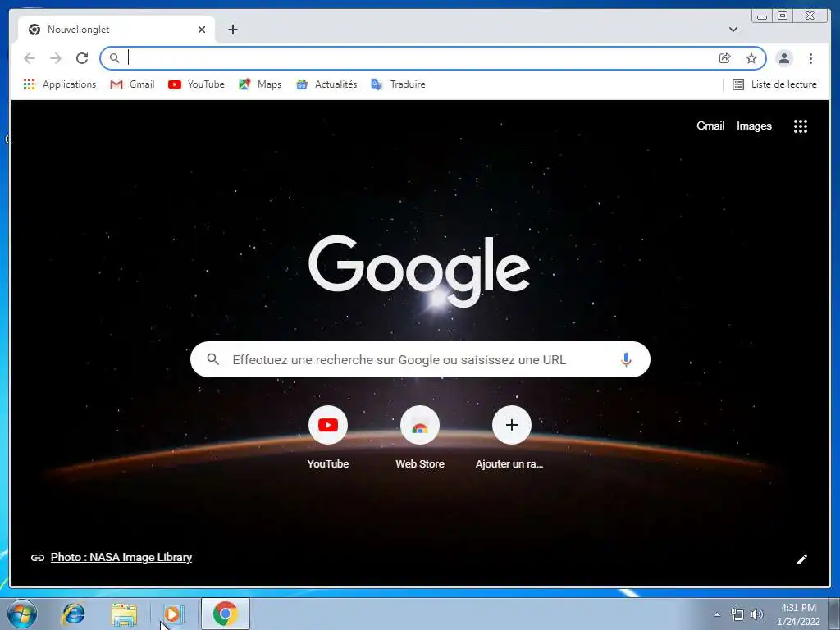Expand the tab search chevron
This screenshot has height=630, width=840.
(x=733, y=30)
